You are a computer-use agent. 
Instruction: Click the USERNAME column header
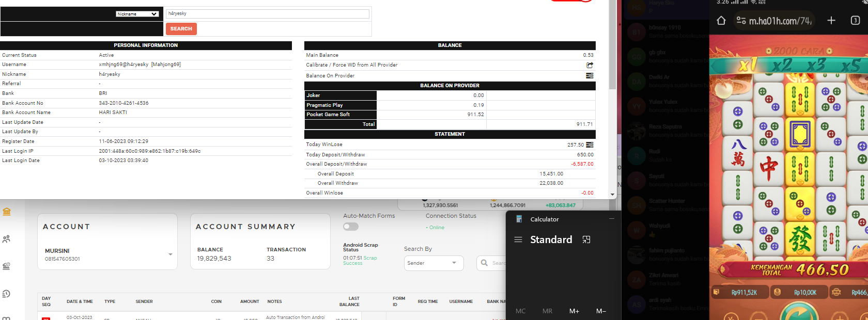click(461, 301)
